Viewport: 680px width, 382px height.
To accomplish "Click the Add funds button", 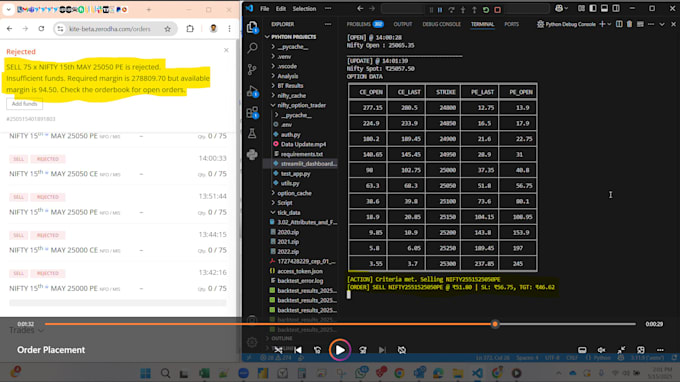I will click(x=24, y=104).
